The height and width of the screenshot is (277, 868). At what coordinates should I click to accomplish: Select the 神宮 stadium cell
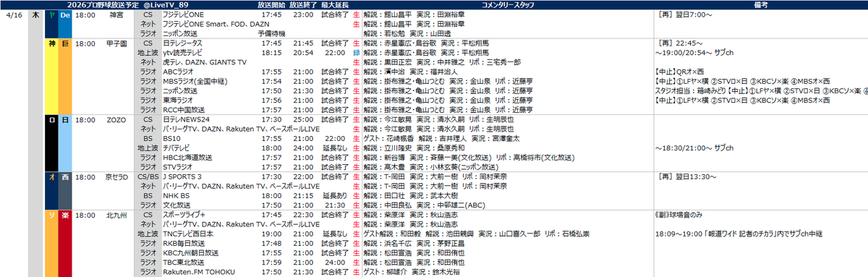point(116,14)
